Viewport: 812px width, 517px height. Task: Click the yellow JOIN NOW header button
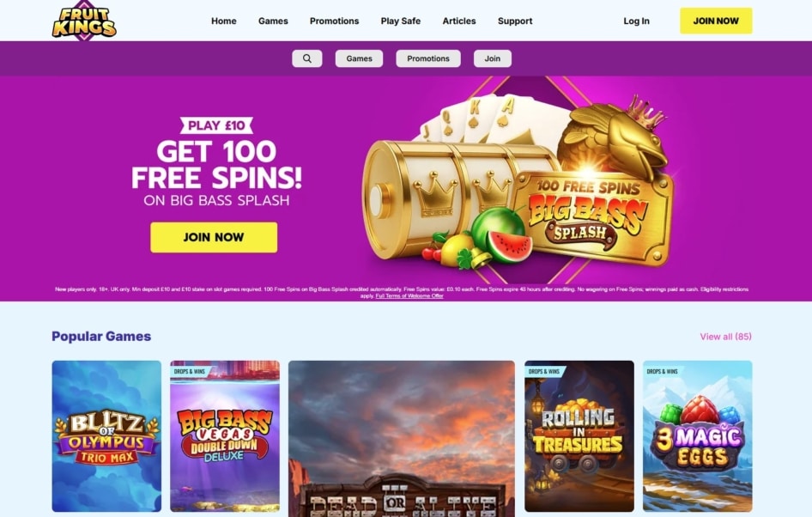click(716, 21)
